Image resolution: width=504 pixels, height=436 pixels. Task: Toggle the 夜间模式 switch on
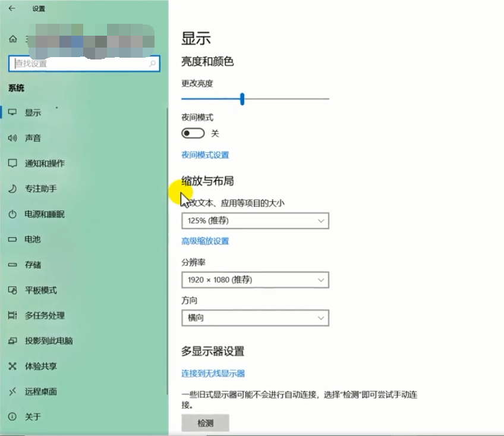pyautogui.click(x=193, y=133)
